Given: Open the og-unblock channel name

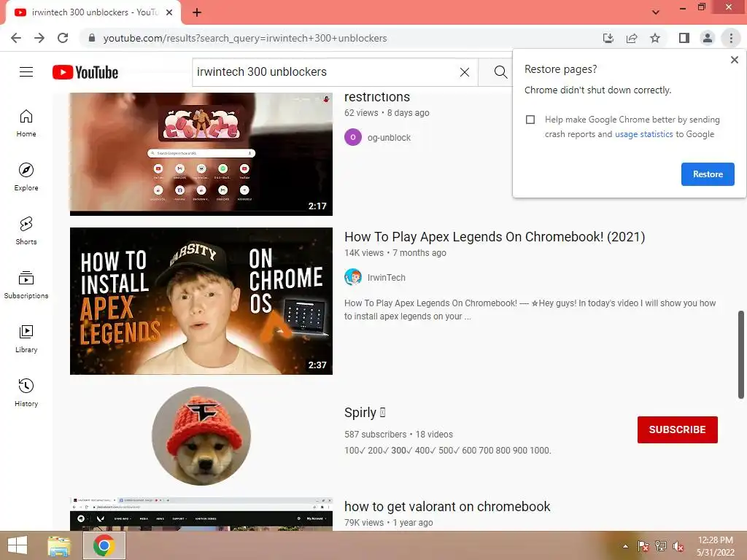Looking at the screenshot, I should pyautogui.click(x=389, y=138).
